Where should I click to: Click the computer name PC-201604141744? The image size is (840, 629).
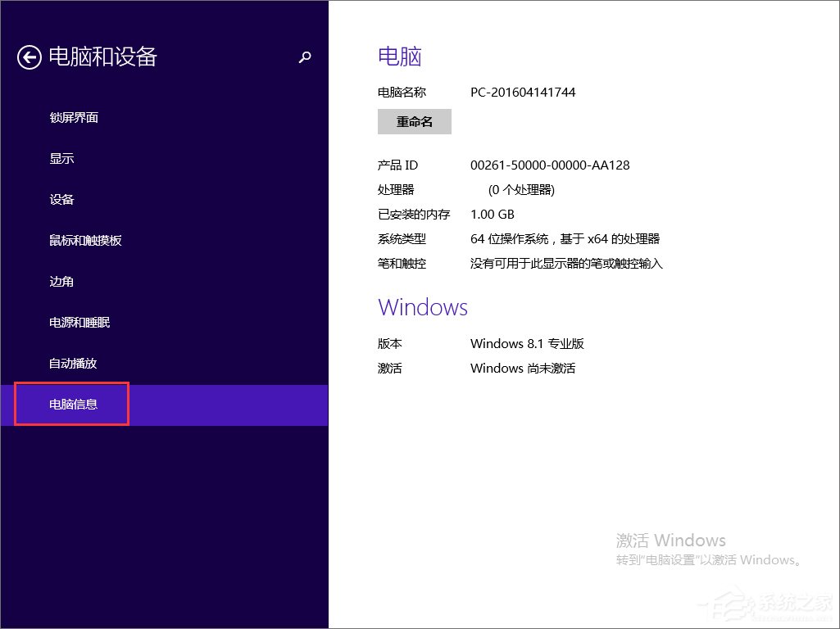click(522, 92)
